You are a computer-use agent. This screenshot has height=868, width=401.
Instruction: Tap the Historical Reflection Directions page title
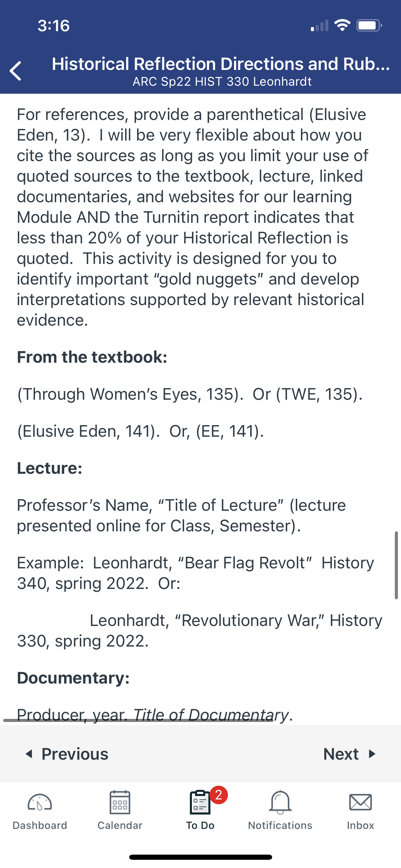221,64
